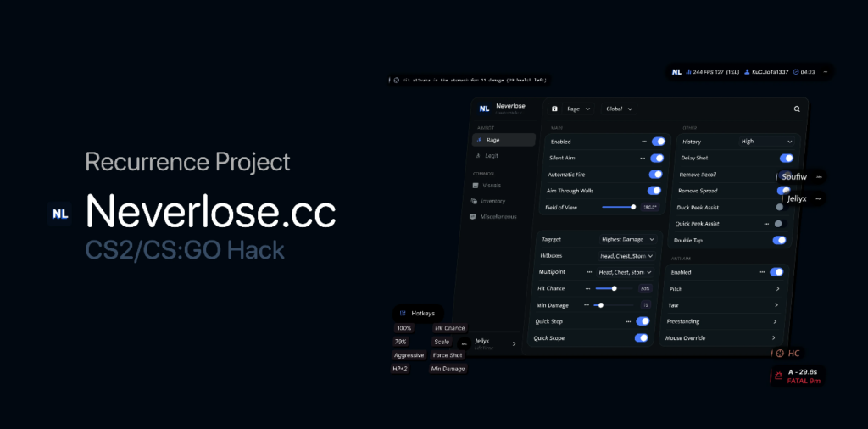Screen dimensions: 868x429
Task: Click the Jellyx spectator entry
Action: coord(804,198)
